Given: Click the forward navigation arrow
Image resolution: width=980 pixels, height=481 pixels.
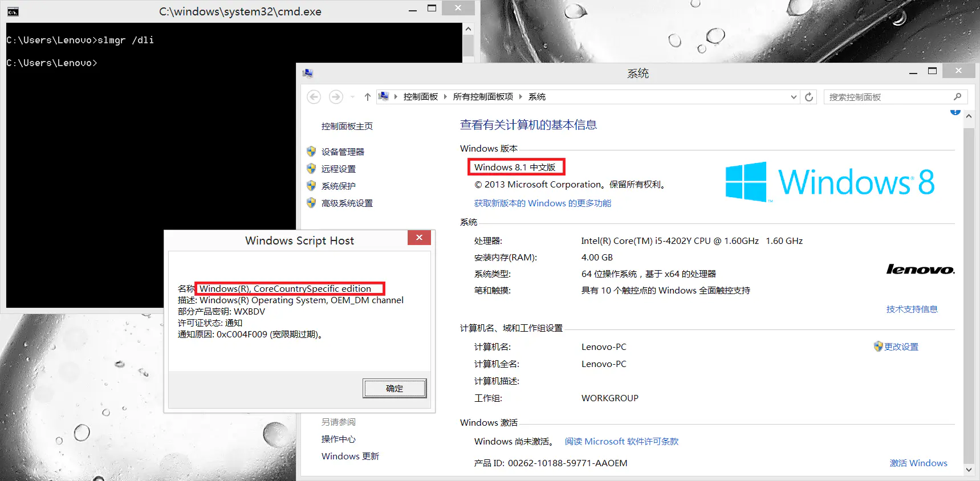Looking at the screenshot, I should click(336, 97).
